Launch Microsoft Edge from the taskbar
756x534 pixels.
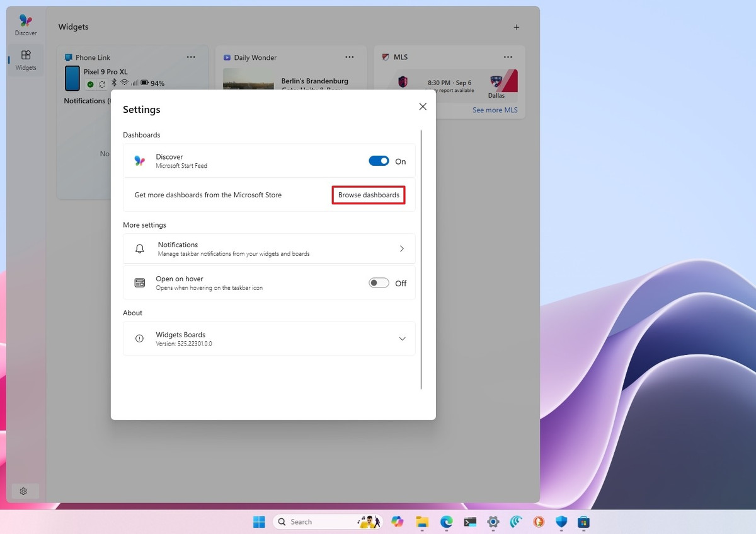click(445, 522)
